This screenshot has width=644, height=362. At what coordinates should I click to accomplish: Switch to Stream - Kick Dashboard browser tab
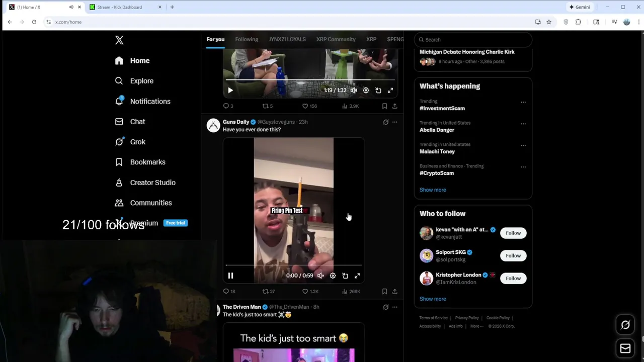125,7
